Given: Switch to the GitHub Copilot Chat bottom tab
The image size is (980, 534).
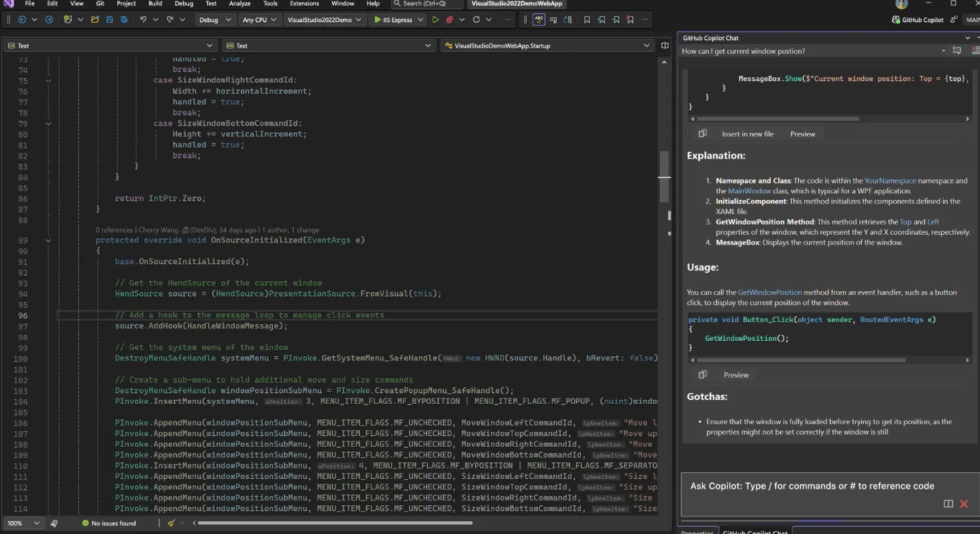Looking at the screenshot, I should click(755, 532).
